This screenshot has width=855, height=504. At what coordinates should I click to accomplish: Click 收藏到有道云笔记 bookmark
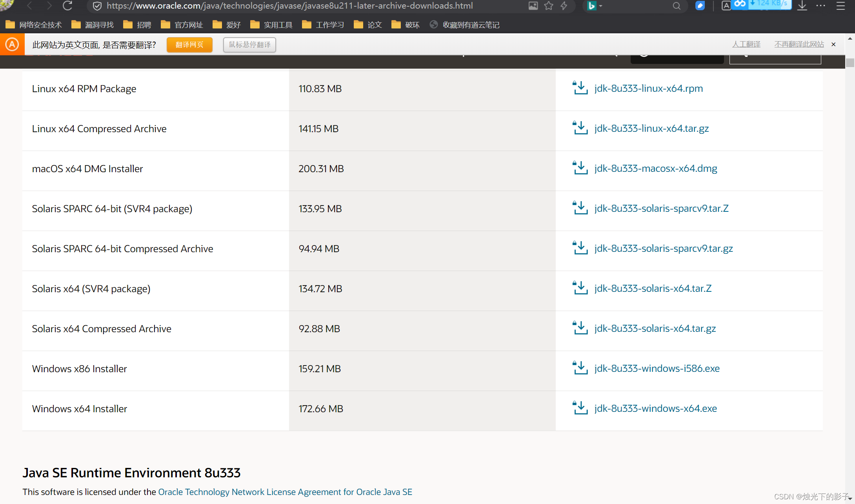464,25
